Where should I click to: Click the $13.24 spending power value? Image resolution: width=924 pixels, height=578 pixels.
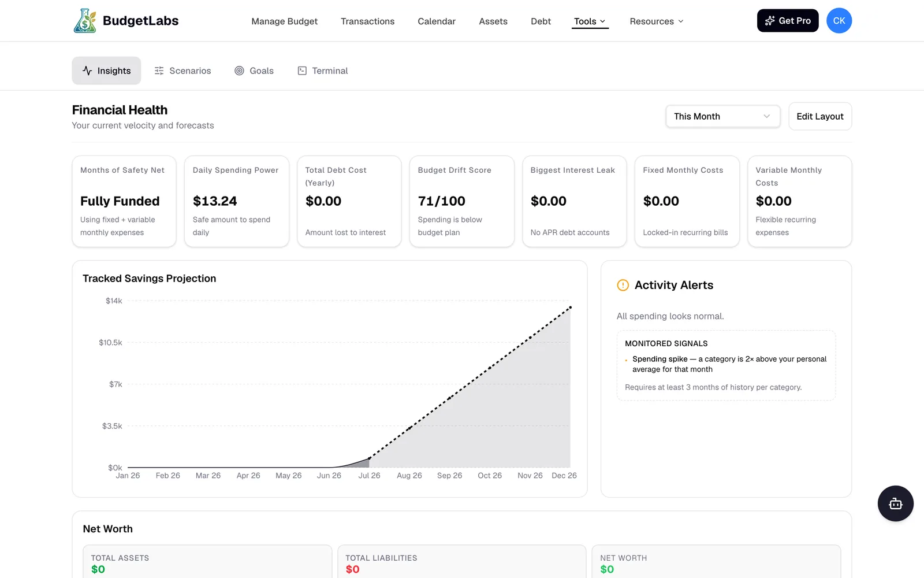[x=215, y=201]
